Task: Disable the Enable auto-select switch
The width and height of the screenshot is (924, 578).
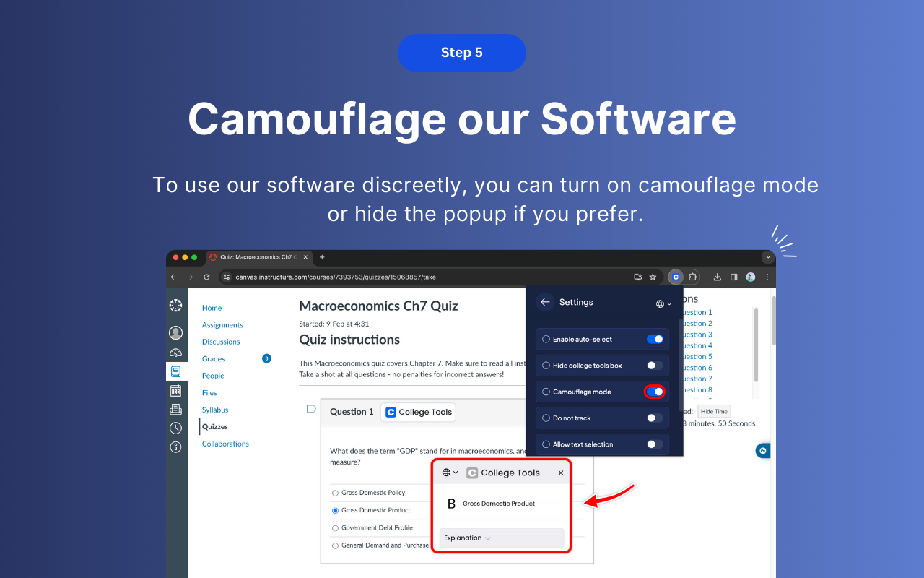Action: click(655, 339)
